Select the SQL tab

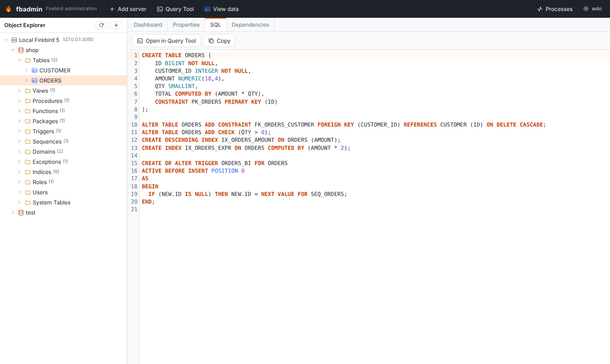tap(216, 25)
